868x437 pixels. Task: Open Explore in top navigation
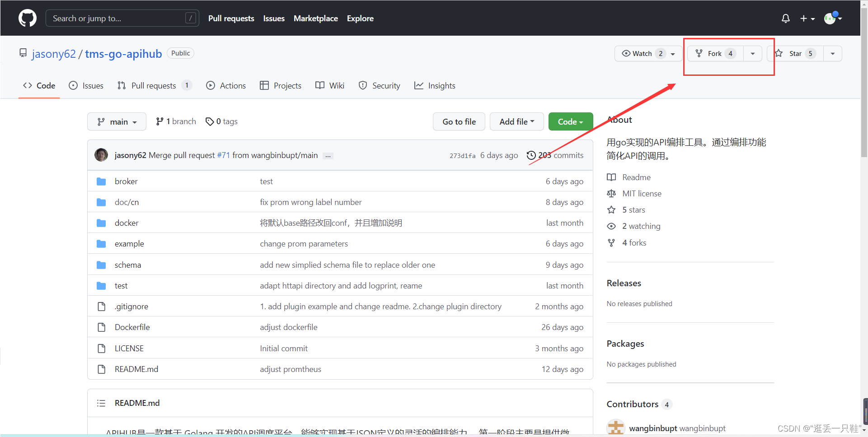pos(360,19)
